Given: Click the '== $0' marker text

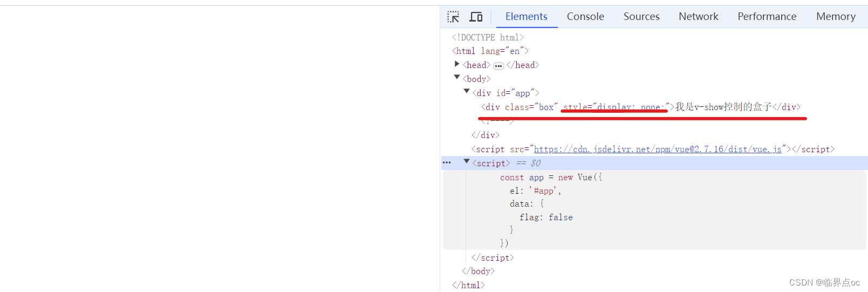Looking at the screenshot, I should (x=528, y=163).
